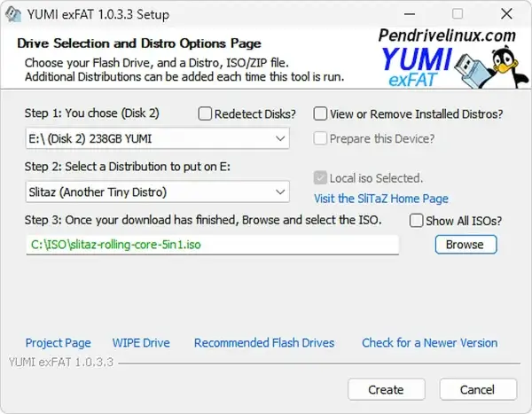Click the 'YUMI exFAT 1.0.3.3' footer text
Viewport: 532px width, 414px height.
coord(61,363)
